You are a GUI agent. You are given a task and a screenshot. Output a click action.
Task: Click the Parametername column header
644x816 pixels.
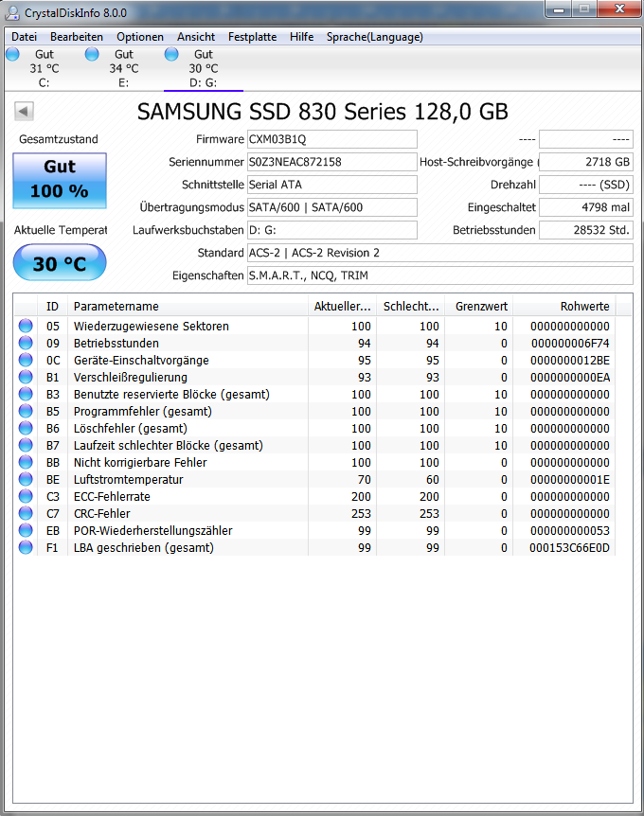(x=188, y=307)
